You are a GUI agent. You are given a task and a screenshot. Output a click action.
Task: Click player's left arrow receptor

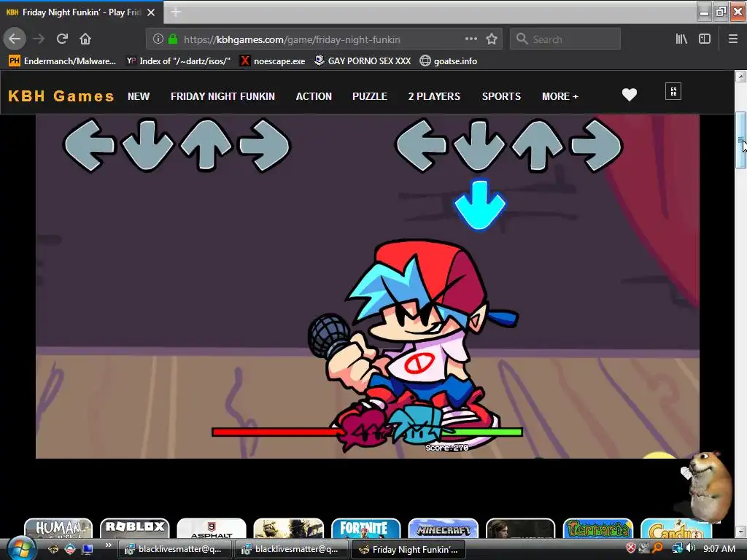(421, 145)
